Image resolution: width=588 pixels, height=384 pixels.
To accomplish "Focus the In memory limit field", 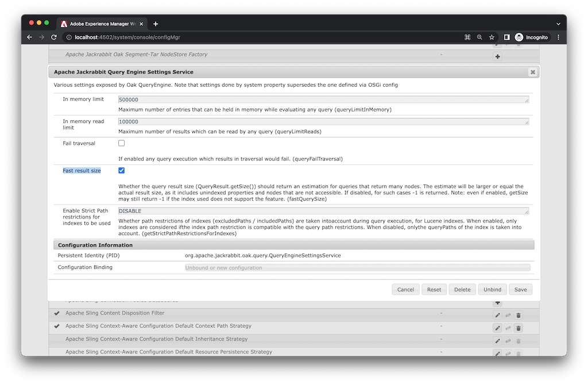I will point(324,99).
